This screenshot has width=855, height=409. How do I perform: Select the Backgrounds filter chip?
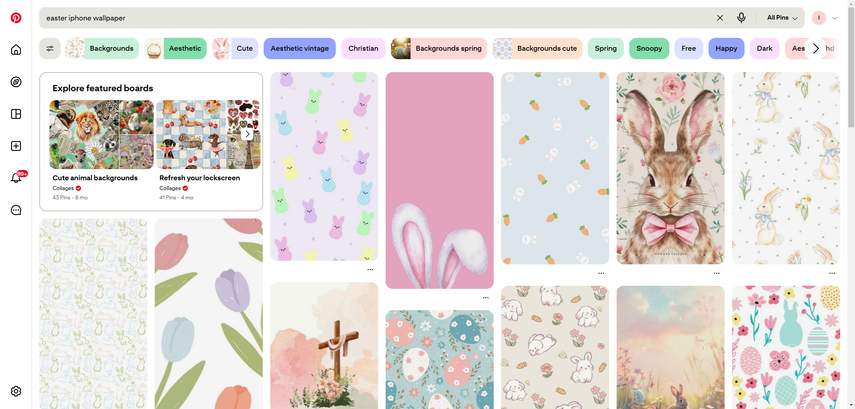pyautogui.click(x=102, y=49)
